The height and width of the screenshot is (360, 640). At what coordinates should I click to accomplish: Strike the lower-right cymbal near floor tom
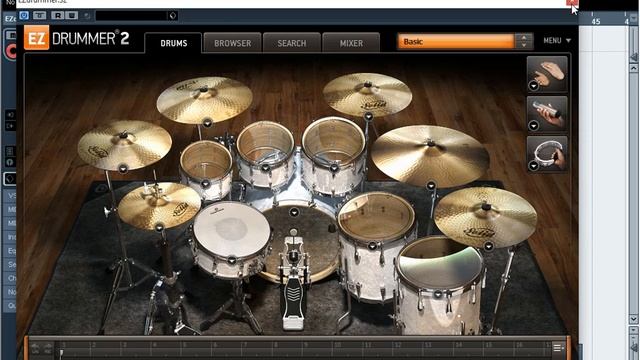[485, 217]
